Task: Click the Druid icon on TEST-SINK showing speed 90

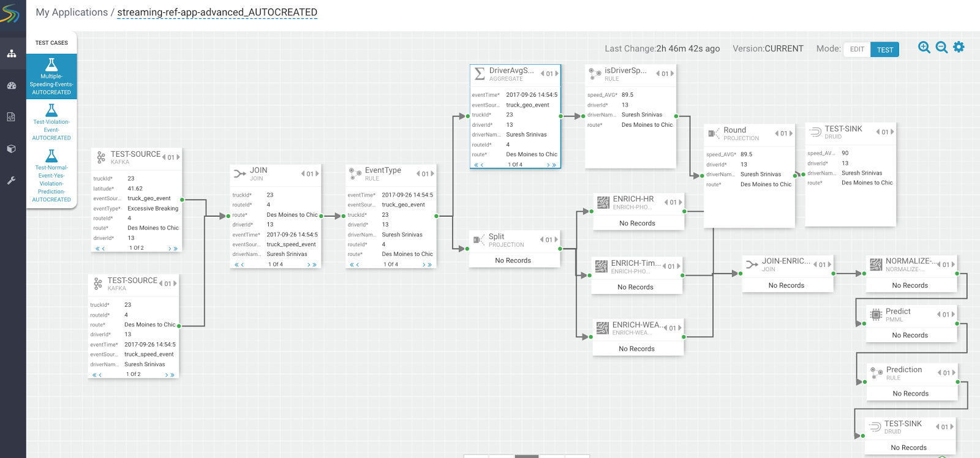Action: point(815,132)
